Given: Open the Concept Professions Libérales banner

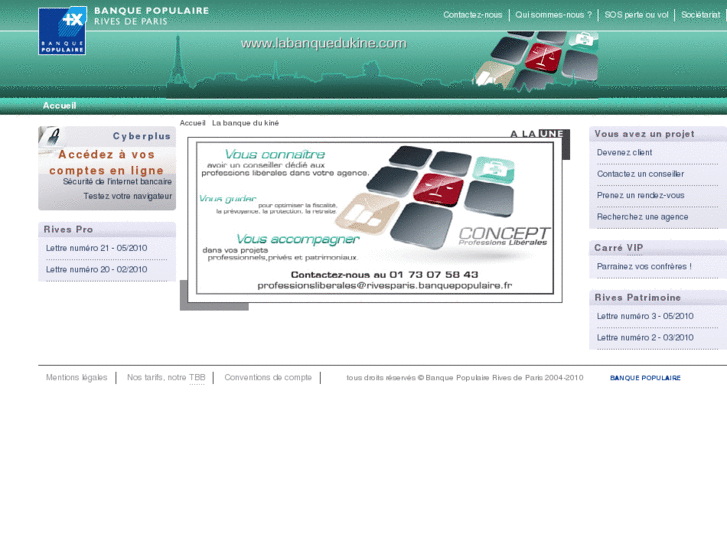Looking at the screenshot, I should (375, 218).
